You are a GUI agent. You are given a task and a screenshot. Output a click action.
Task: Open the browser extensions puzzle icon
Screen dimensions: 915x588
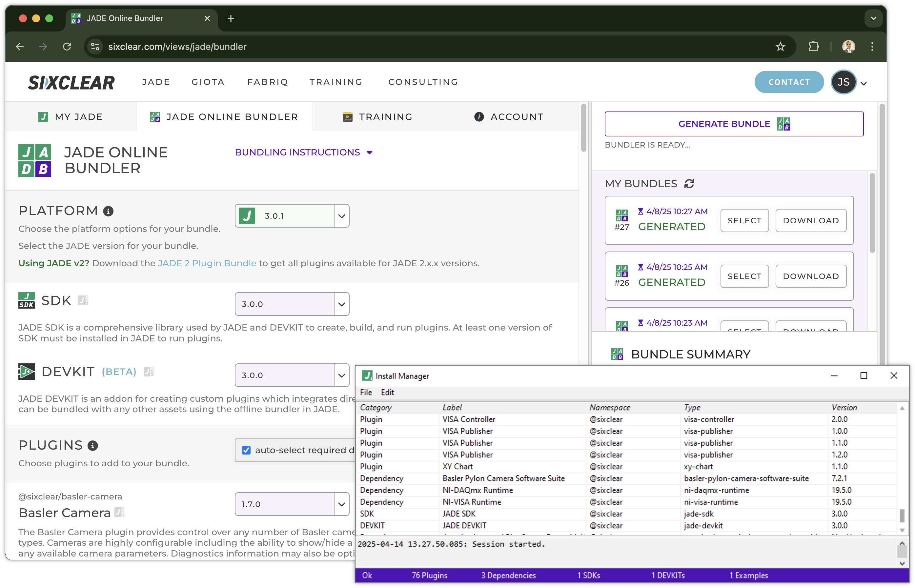pos(813,47)
